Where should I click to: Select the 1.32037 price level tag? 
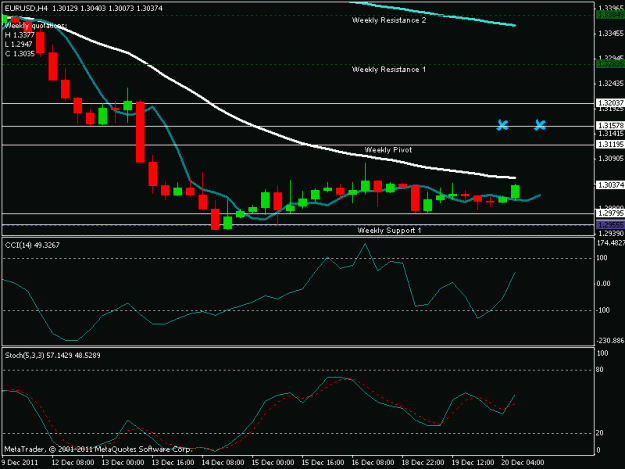click(610, 103)
